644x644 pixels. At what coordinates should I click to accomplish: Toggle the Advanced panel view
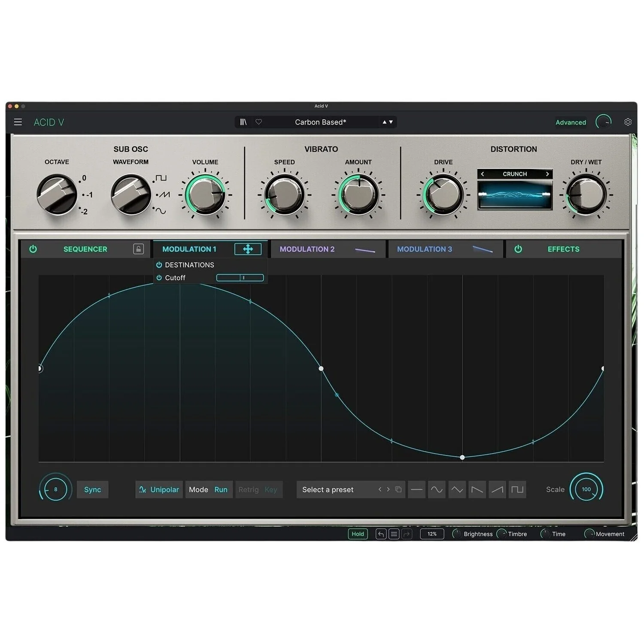571,122
